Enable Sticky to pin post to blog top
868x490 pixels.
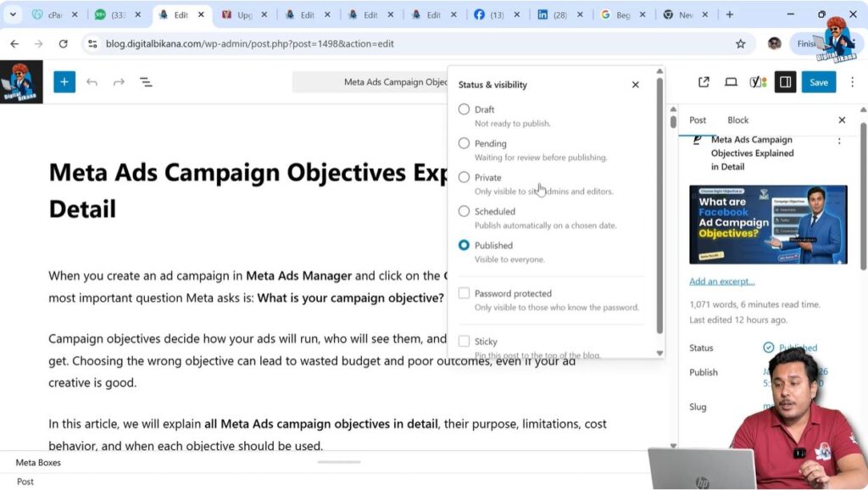[x=465, y=340]
